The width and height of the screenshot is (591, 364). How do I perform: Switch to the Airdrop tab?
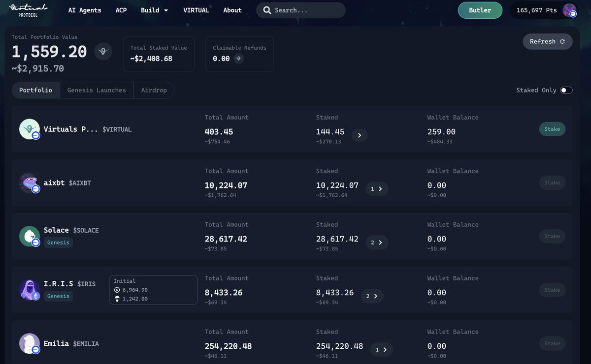click(x=154, y=90)
